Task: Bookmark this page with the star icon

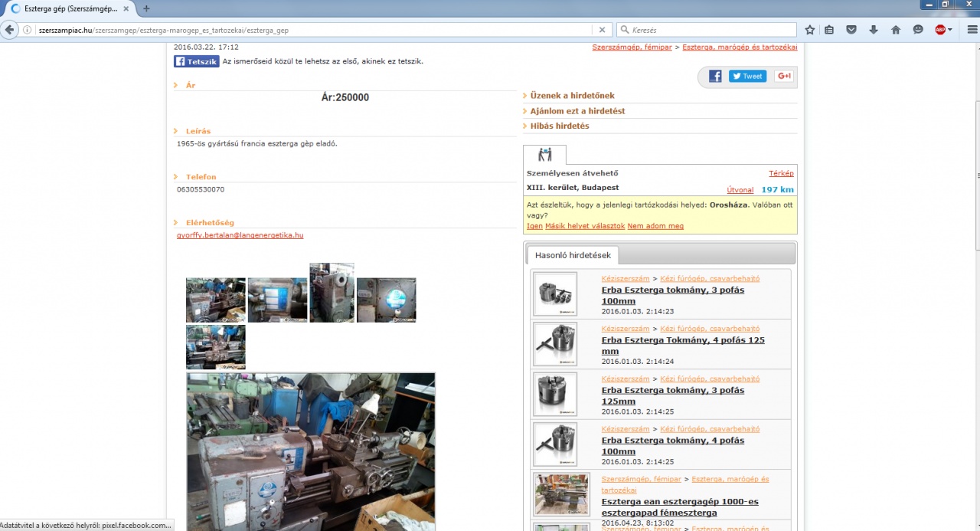Action: 810,30
